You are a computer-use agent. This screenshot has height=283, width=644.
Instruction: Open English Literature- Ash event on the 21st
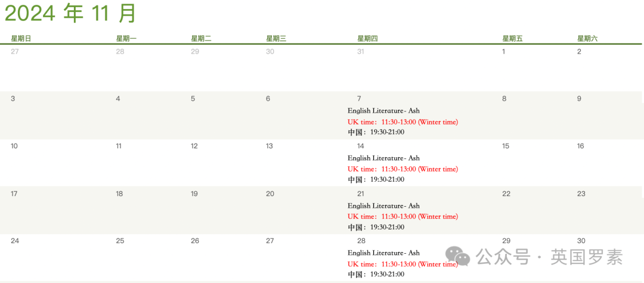coord(383,206)
